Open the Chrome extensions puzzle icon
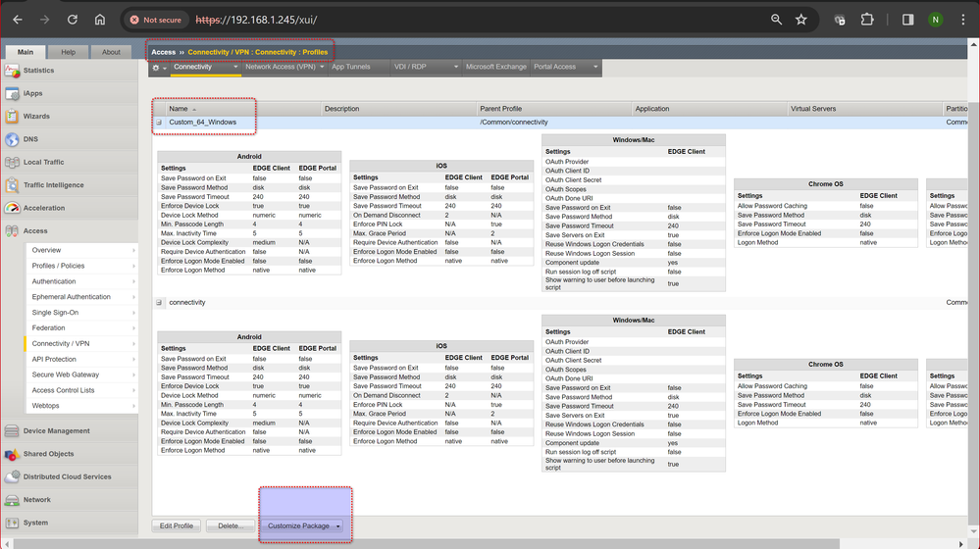 pyautogui.click(x=867, y=20)
